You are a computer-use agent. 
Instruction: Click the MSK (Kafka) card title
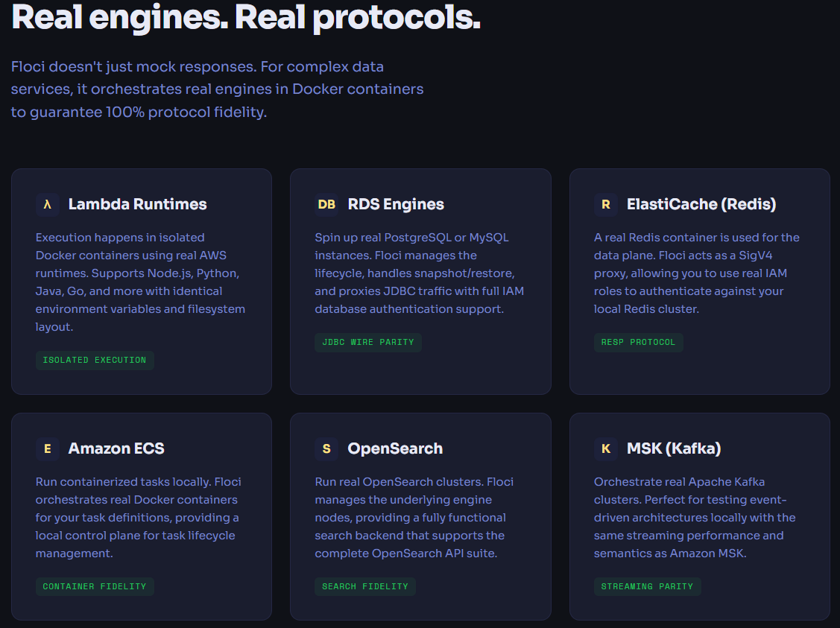click(673, 448)
